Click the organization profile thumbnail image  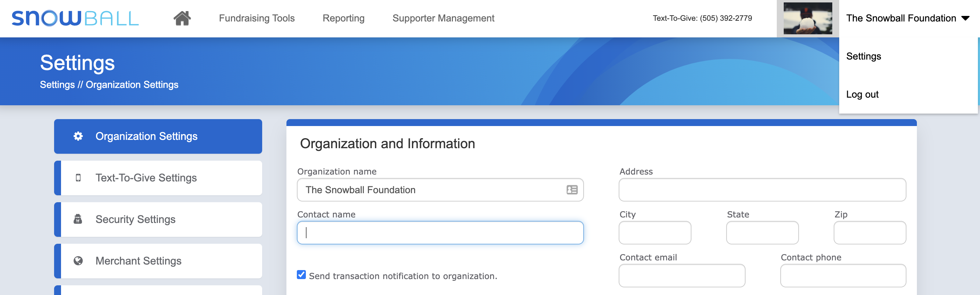pos(808,18)
